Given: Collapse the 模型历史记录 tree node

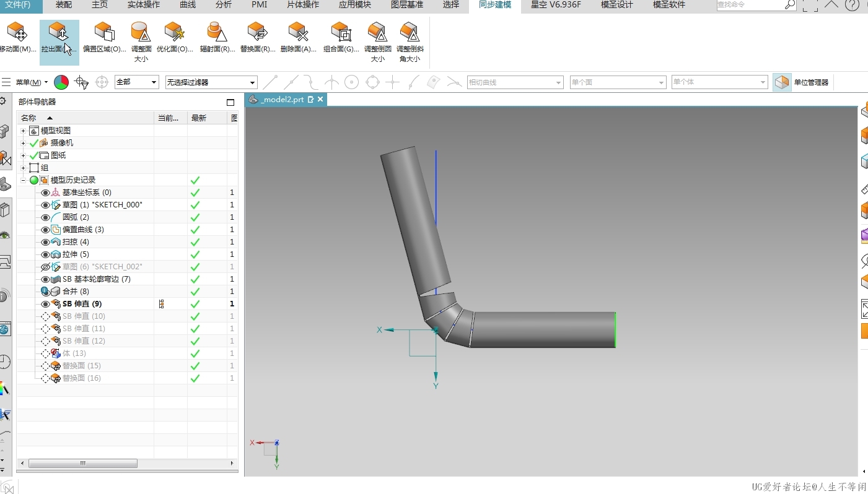Looking at the screenshot, I should tap(24, 180).
